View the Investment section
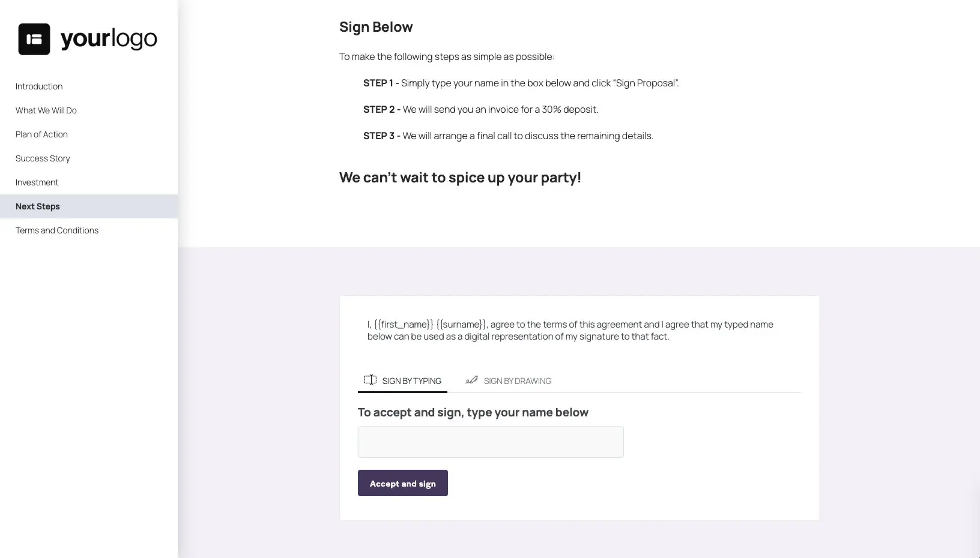Image resolution: width=980 pixels, height=558 pixels. [37, 182]
